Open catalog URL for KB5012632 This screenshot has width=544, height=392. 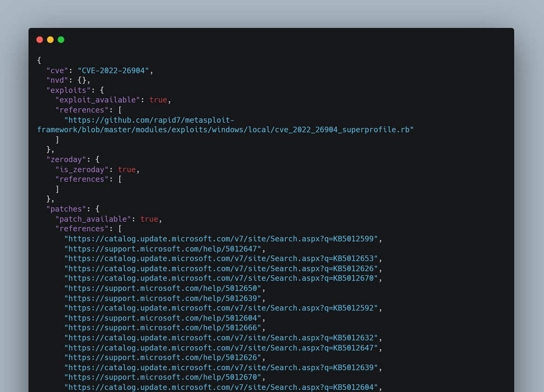[221, 338]
